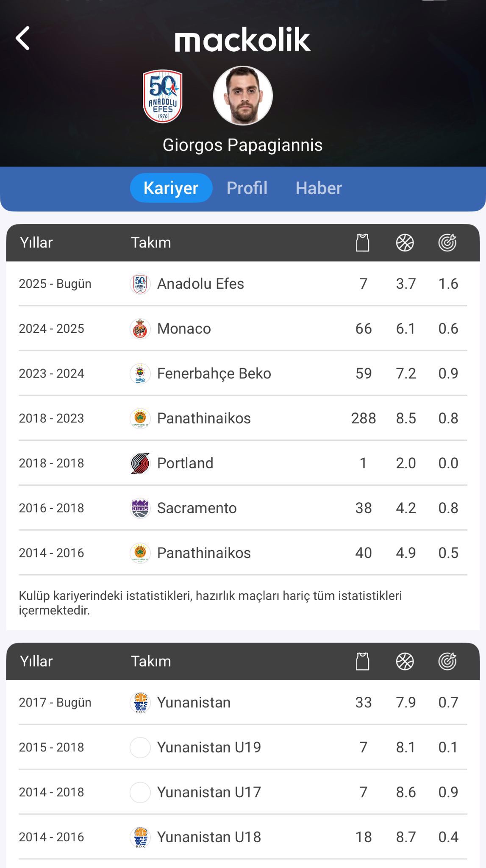Tap the Fenerbahçe Beko team logo
This screenshot has width=486, height=868.
point(140,374)
